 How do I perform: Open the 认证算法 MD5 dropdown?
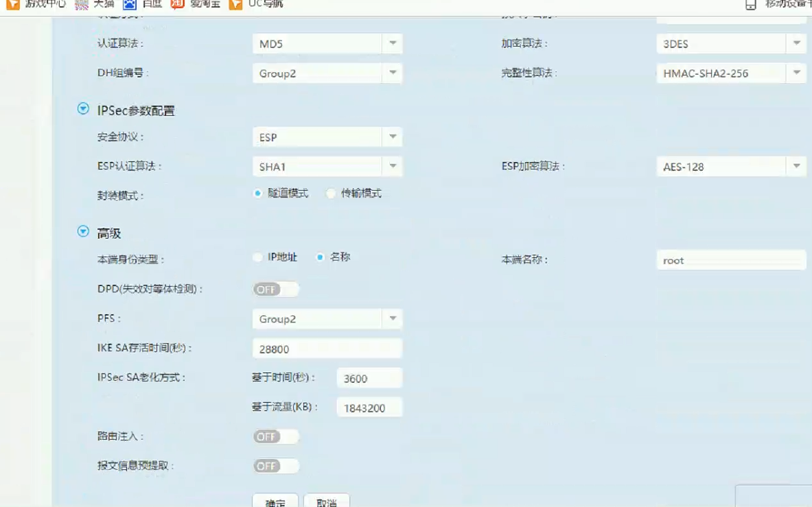(327, 44)
